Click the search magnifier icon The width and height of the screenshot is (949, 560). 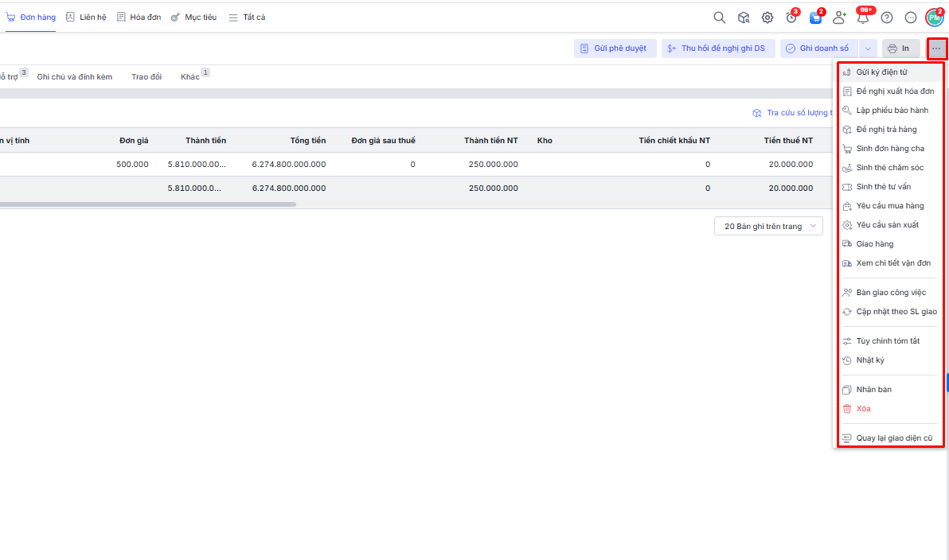719,17
